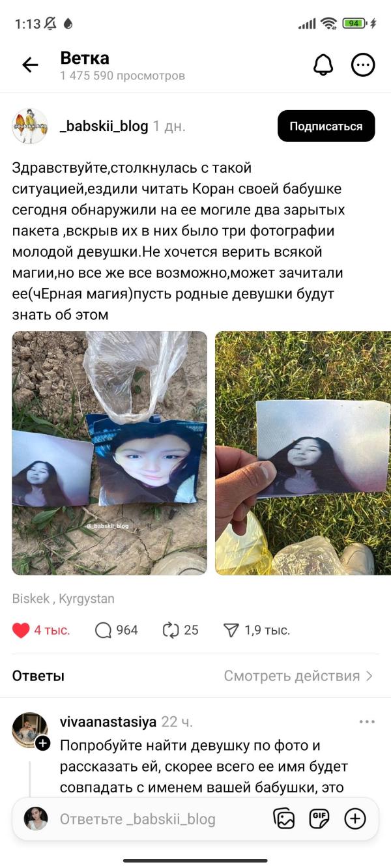Repost using the 25 reposts icon

170,630
